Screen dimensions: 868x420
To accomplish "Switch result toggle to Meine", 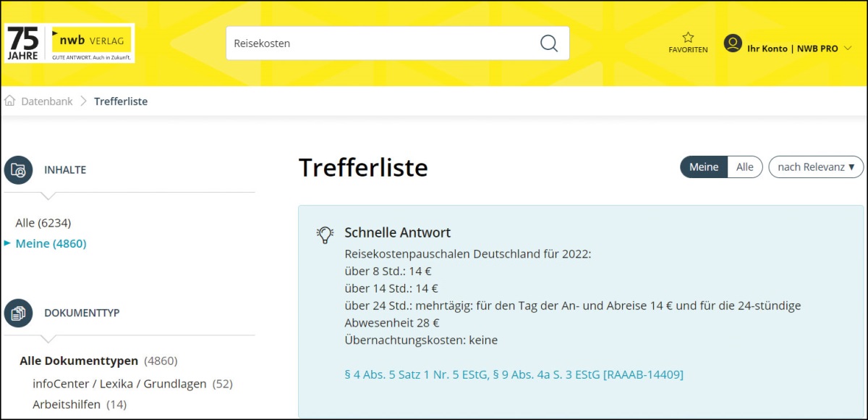I will [x=703, y=167].
